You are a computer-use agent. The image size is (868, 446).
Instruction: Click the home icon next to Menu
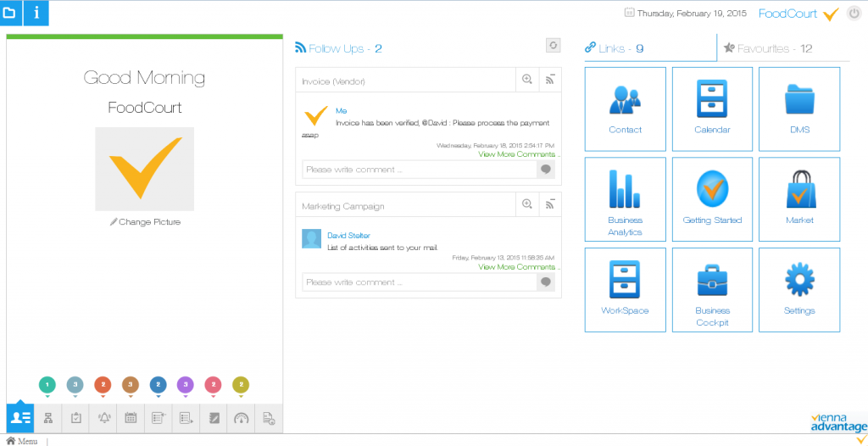coord(10,441)
